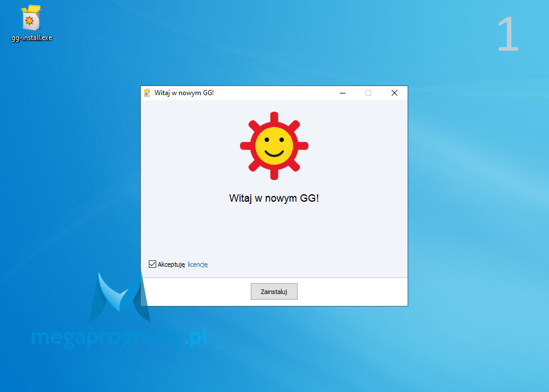
Task: Click the gg-install.exe file name label
Action: [x=32, y=38]
